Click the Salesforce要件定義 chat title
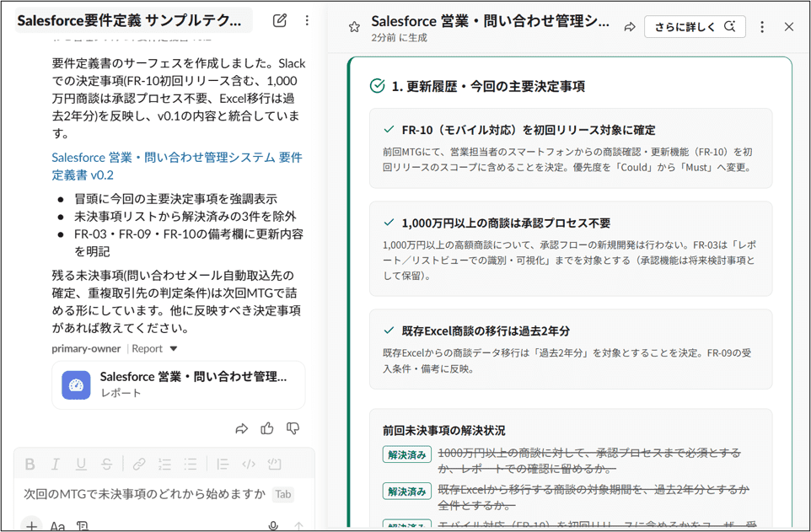 point(129,21)
